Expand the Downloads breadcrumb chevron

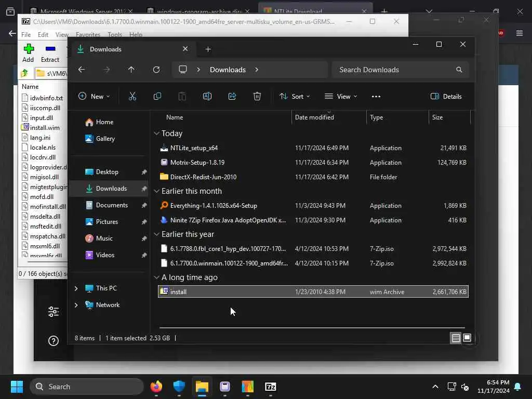point(257,70)
